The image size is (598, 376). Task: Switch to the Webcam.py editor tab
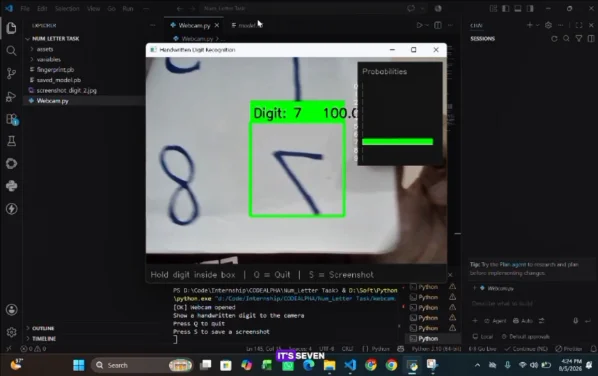(195, 25)
